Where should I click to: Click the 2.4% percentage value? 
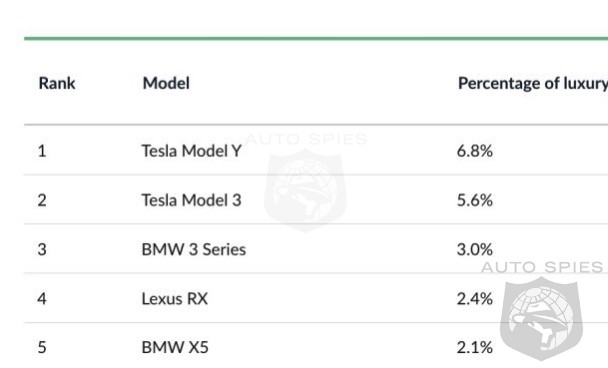point(475,299)
